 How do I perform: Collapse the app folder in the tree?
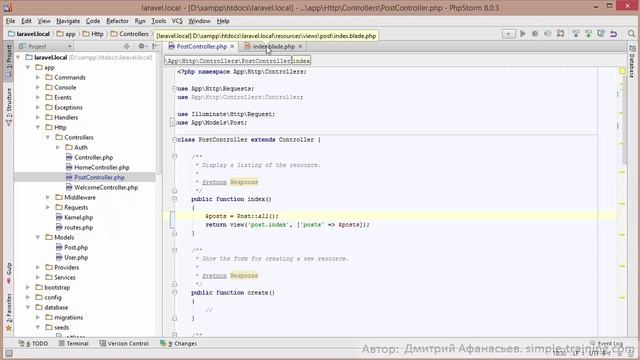pos(28,67)
